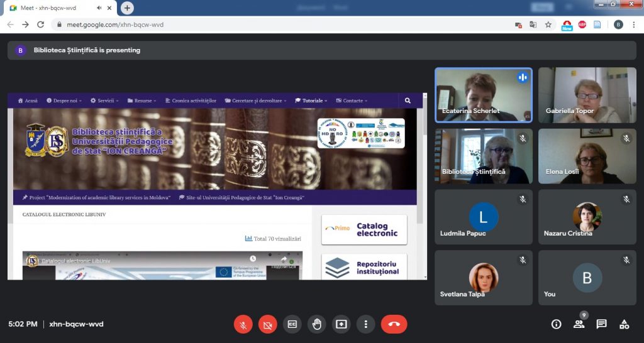This screenshot has height=343, width=644.
Task: Open Site-ul Universității Pedagogice link
Action: click(242, 197)
